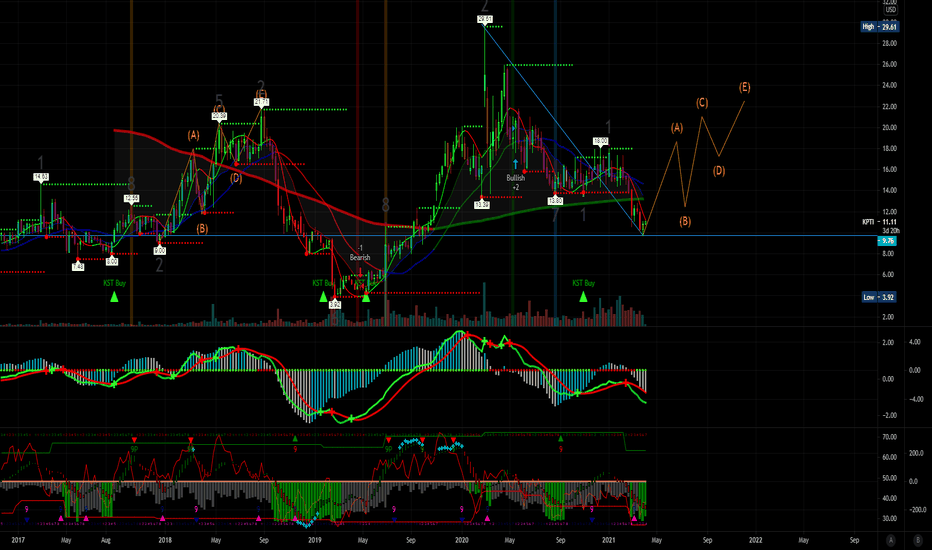The image size is (932, 550).
Task: Select the projected (D) label after 2021
Action: (719, 171)
